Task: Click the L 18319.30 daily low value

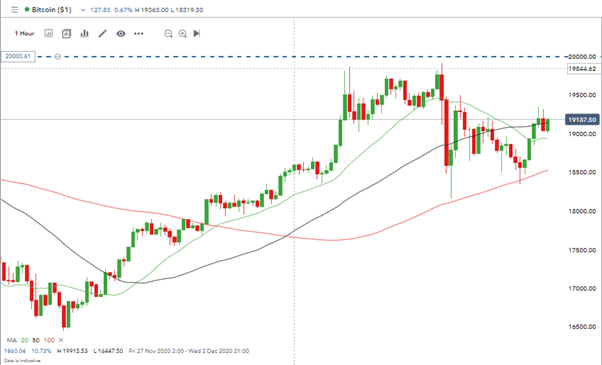Action: pyautogui.click(x=187, y=10)
